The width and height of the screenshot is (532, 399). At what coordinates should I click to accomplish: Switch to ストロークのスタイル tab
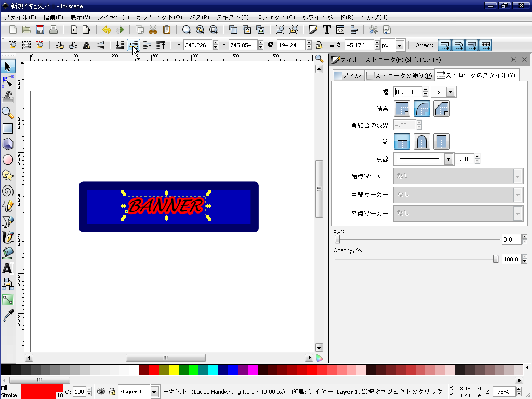coord(476,75)
